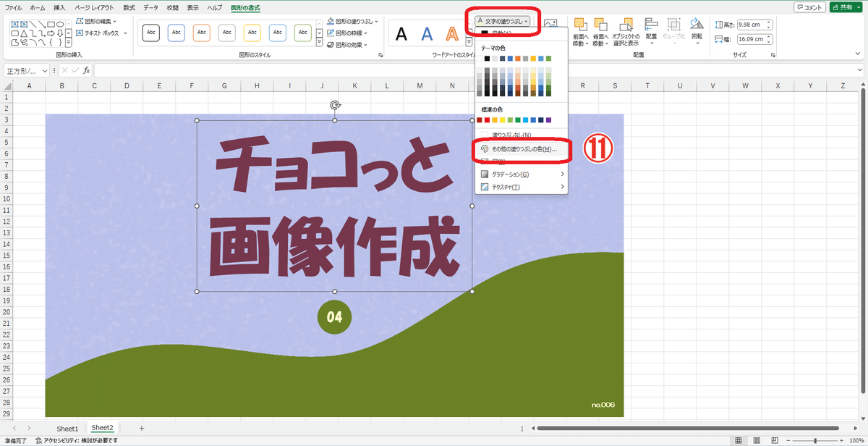The height and width of the screenshot is (446, 868).
Task: Click into the formula bar
Action: click(x=474, y=70)
